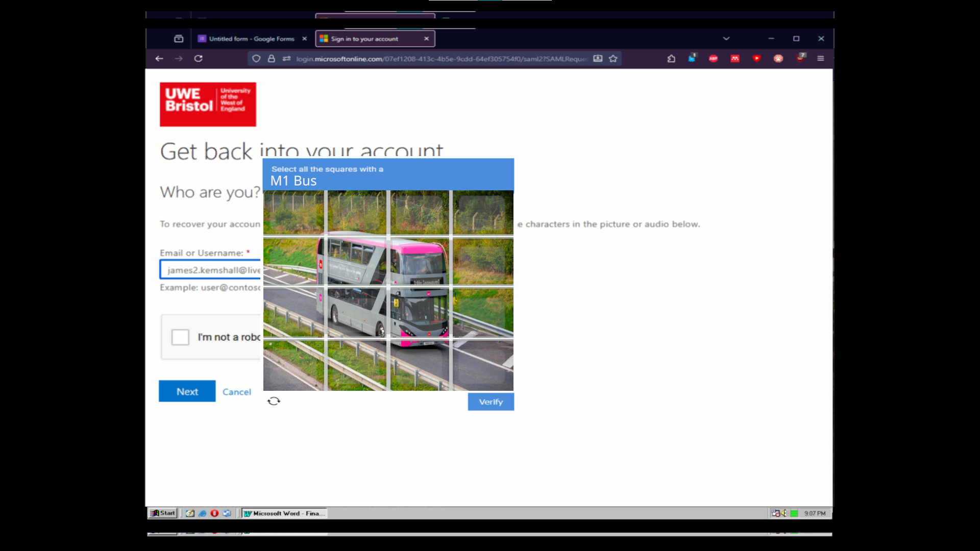
Task: Open the Firefox View icon
Action: tap(179, 39)
